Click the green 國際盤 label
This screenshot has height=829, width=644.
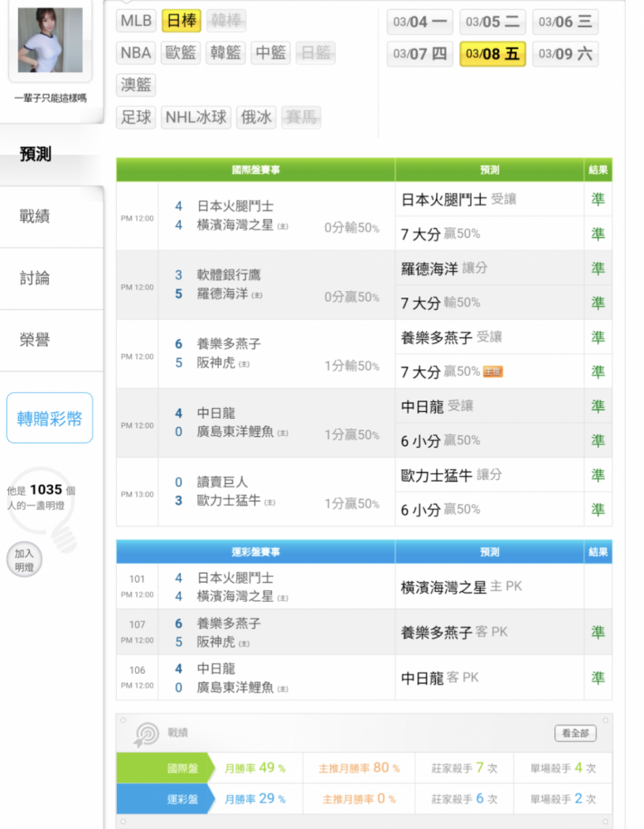point(165,768)
